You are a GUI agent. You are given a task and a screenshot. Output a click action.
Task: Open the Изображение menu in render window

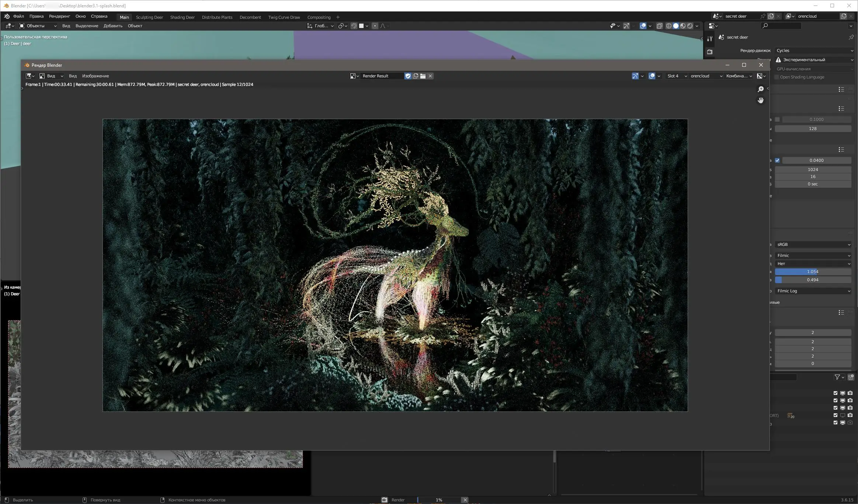click(95, 76)
